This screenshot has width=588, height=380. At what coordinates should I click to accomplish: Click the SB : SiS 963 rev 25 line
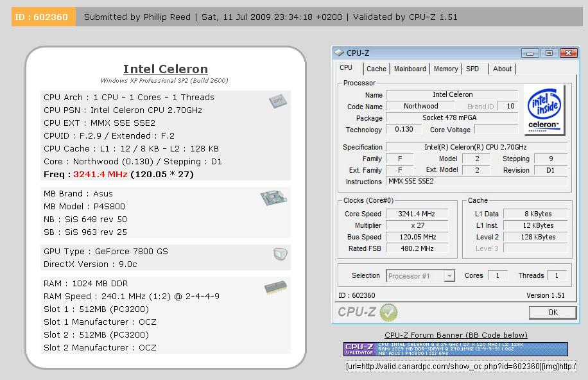coord(85,232)
